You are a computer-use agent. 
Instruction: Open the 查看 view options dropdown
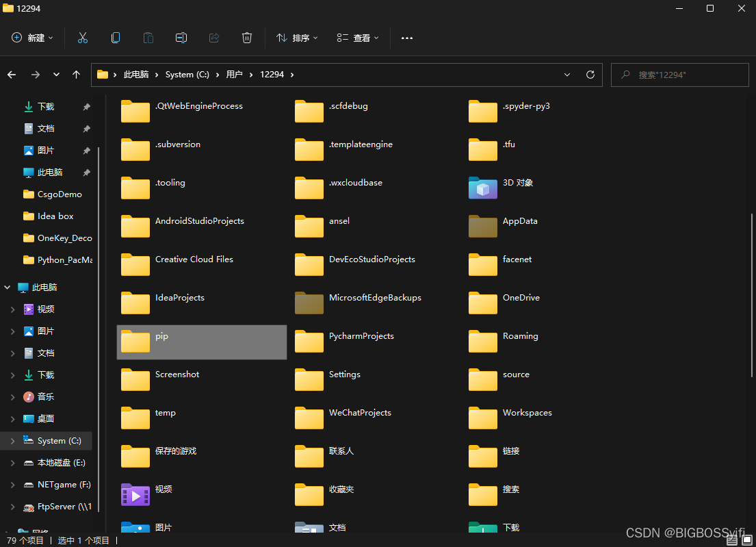357,38
